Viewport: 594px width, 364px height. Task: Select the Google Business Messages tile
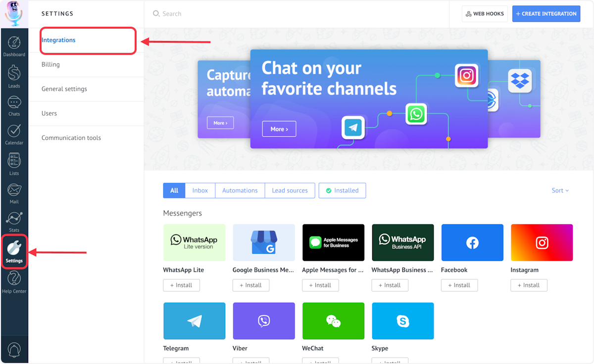click(x=264, y=242)
